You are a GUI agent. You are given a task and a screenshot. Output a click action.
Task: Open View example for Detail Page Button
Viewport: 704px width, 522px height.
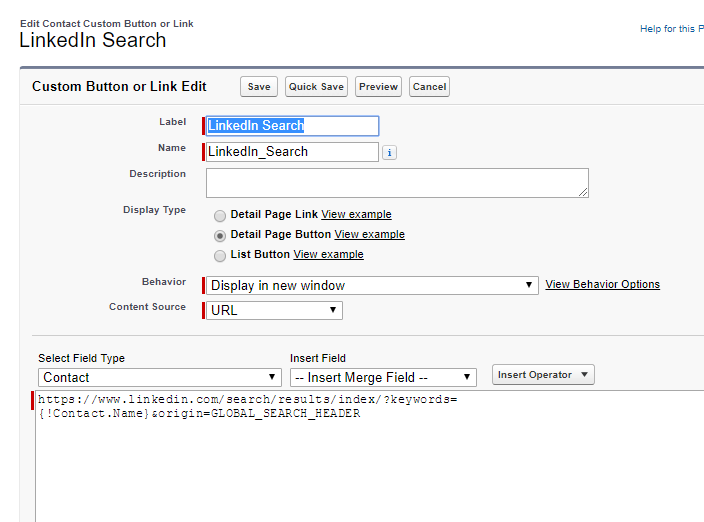pos(370,234)
